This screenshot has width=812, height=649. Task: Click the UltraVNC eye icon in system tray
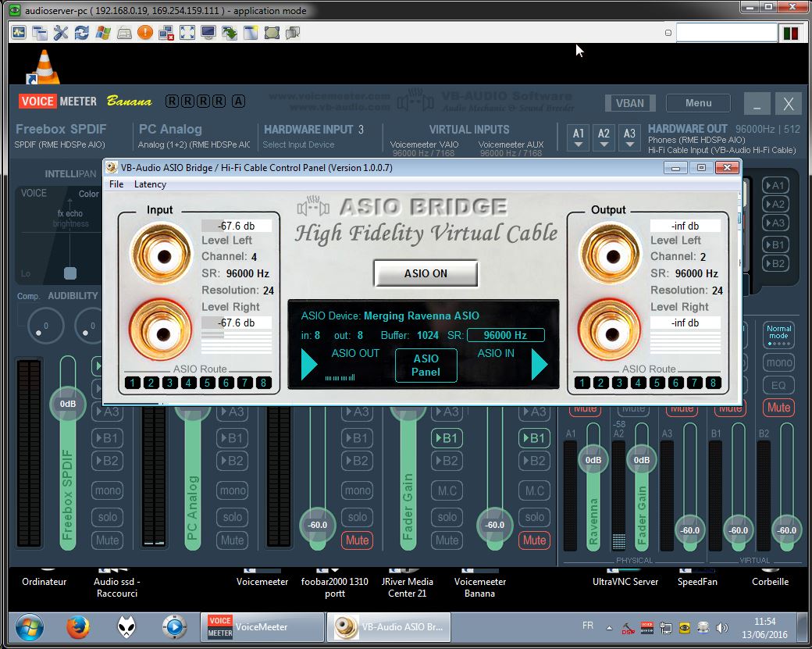pyautogui.click(x=684, y=627)
